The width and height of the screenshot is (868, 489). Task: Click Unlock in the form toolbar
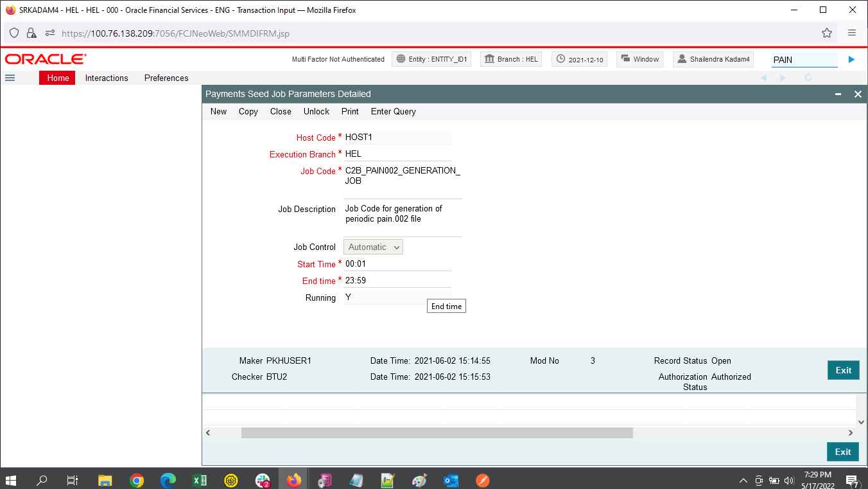point(317,111)
